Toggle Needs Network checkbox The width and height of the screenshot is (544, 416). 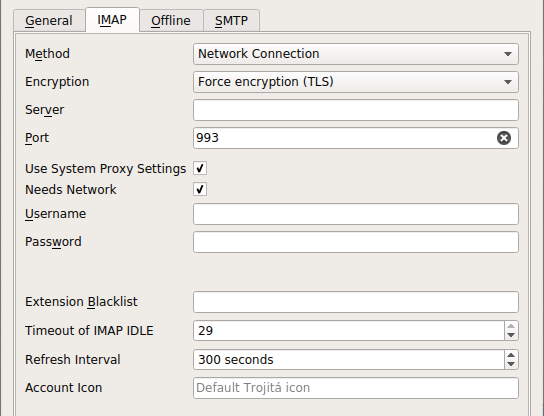(x=200, y=189)
